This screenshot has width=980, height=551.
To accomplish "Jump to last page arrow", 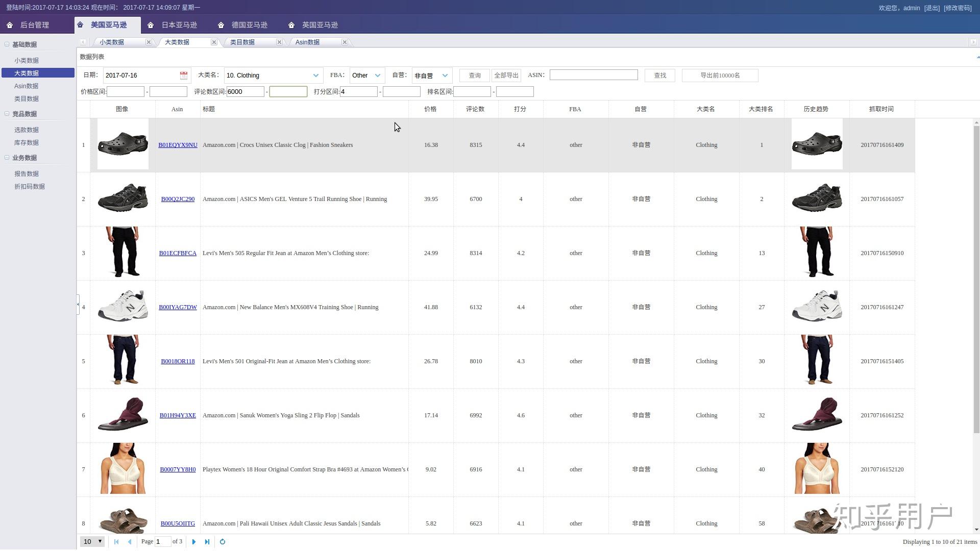I will tap(207, 542).
